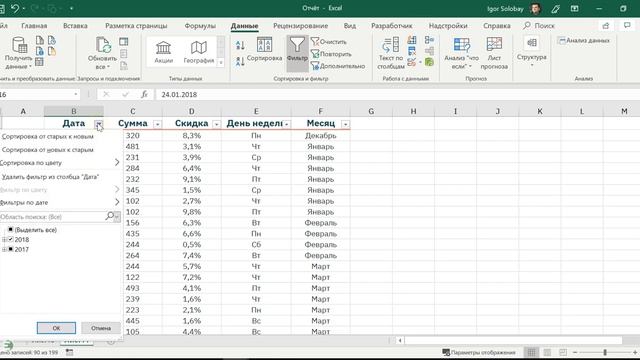Click the zoom slider handle in status bar

pos(605,352)
